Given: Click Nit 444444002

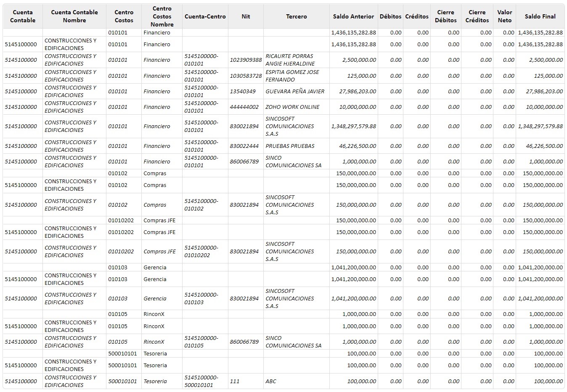Looking at the screenshot, I should pos(244,107).
